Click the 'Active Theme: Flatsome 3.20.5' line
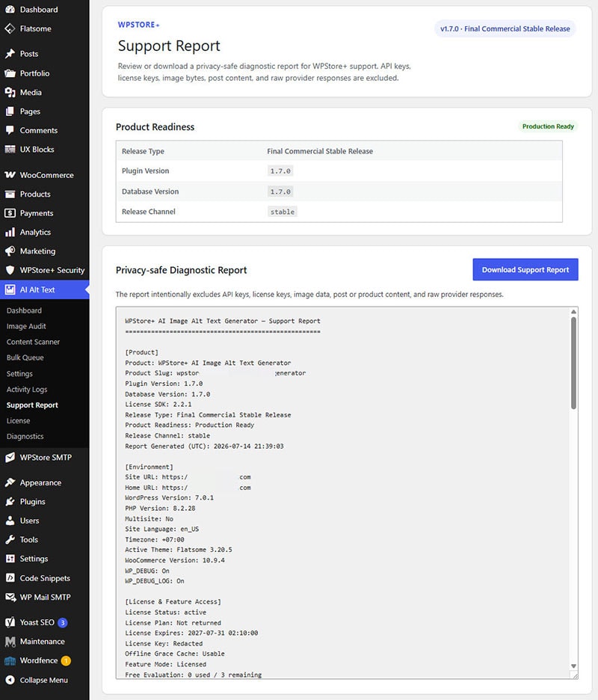Image resolution: width=598 pixels, height=700 pixels. pos(179,550)
